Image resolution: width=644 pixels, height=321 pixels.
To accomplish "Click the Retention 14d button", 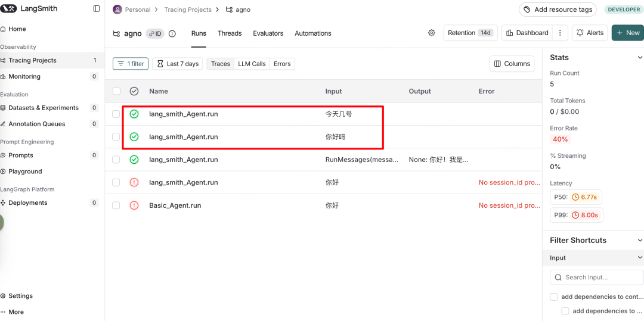I will point(470,33).
